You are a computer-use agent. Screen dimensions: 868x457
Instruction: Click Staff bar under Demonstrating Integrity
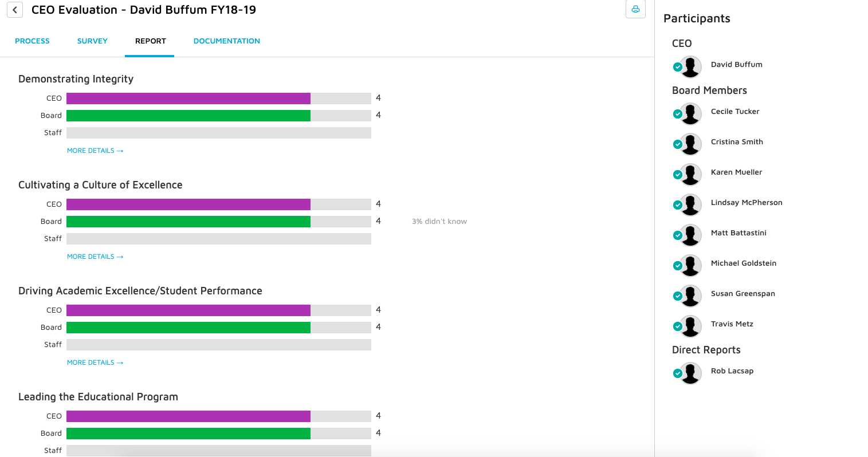click(x=219, y=133)
